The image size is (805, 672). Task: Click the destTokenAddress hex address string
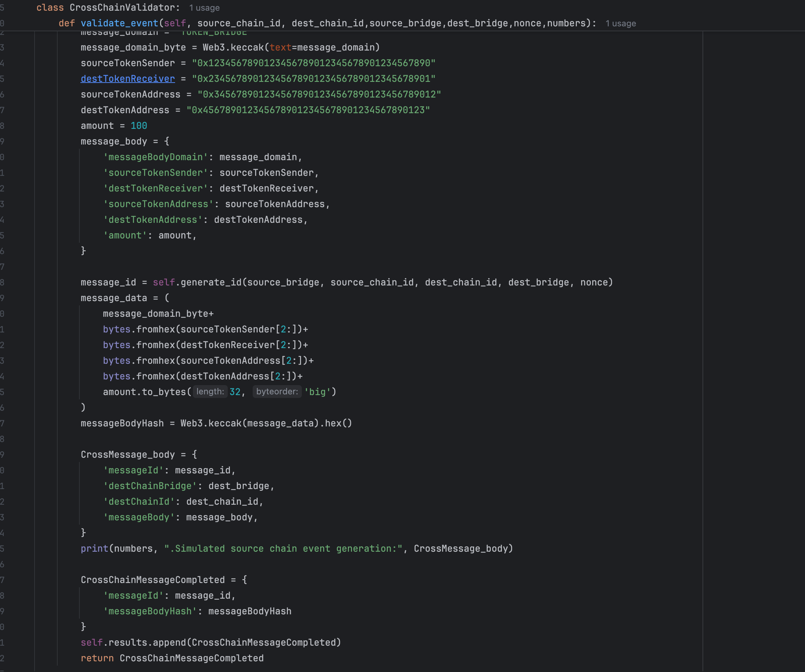tap(308, 110)
